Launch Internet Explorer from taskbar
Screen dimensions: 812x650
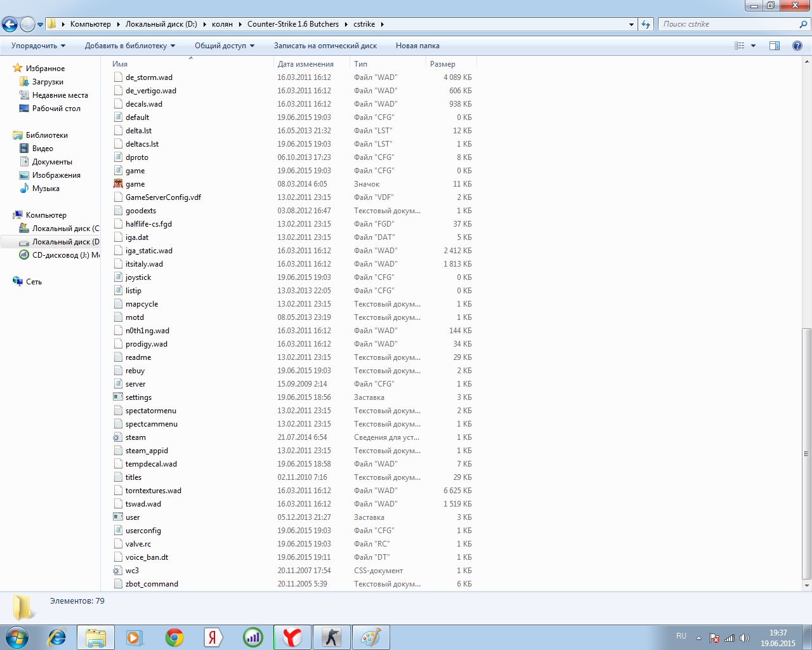(57, 637)
